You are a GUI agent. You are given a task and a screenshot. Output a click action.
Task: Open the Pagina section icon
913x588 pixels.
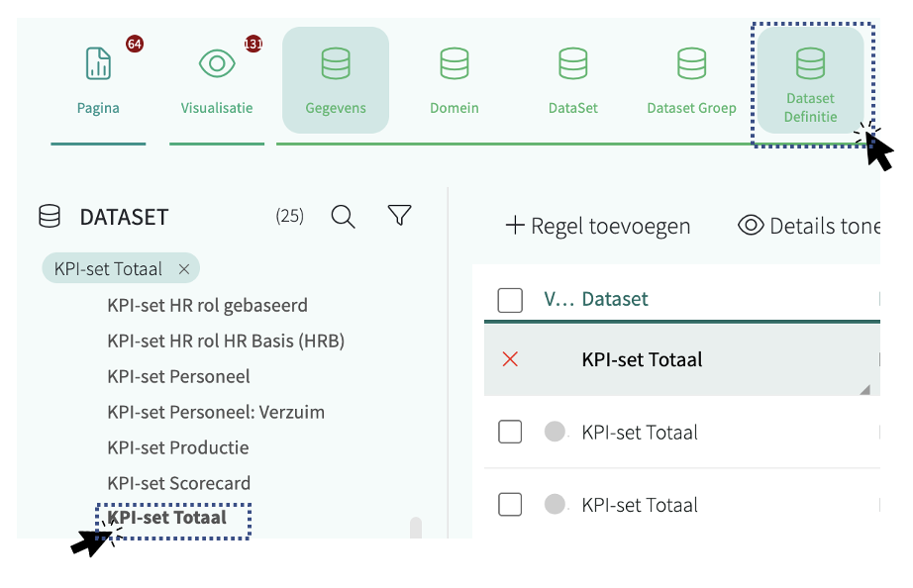coord(98,64)
